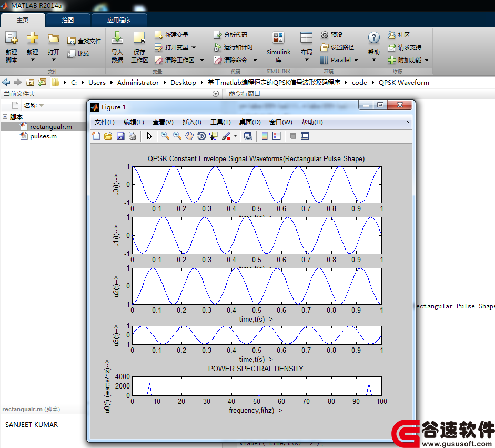Expand the Layout (布局) dropdown arrow

coord(306,59)
